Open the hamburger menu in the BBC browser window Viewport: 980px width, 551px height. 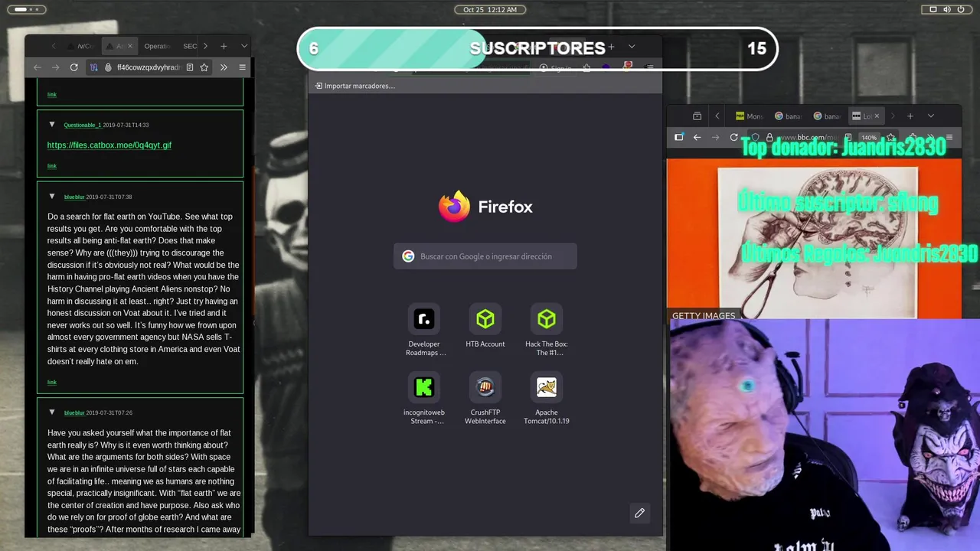949,138
